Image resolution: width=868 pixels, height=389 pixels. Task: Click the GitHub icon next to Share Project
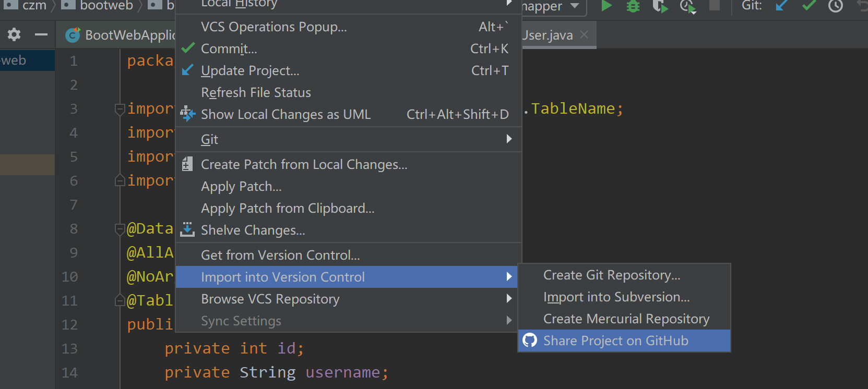click(x=530, y=341)
